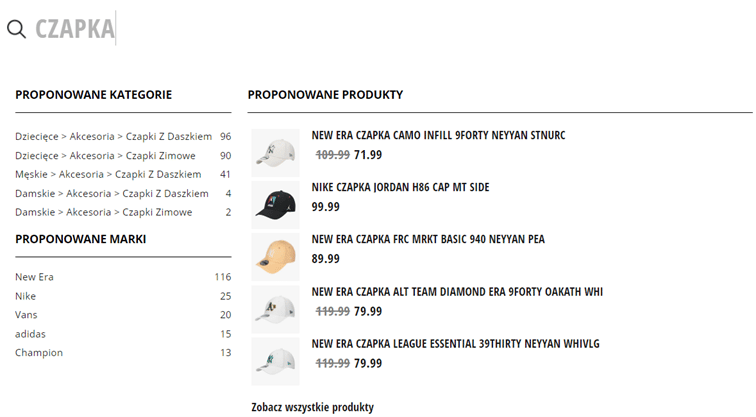Open the League Essential 39THIRTY cap thumbnail
The height and width of the screenshot is (417, 756).
click(x=275, y=361)
